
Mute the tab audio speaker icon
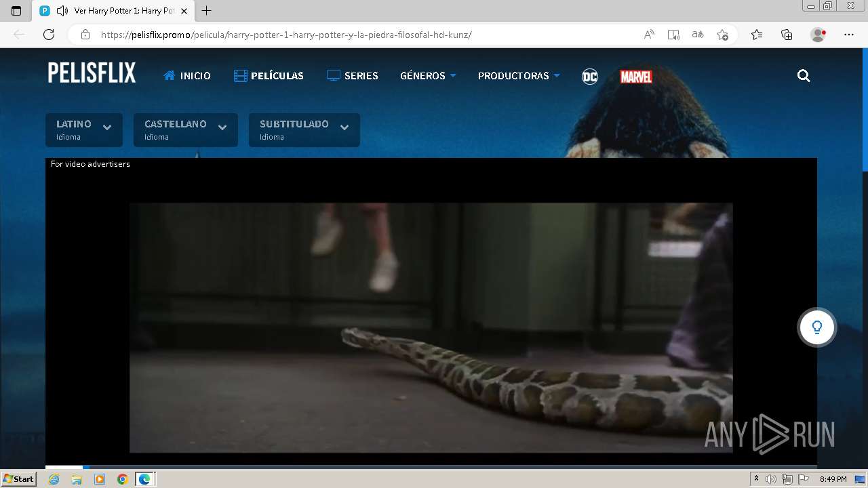point(62,11)
